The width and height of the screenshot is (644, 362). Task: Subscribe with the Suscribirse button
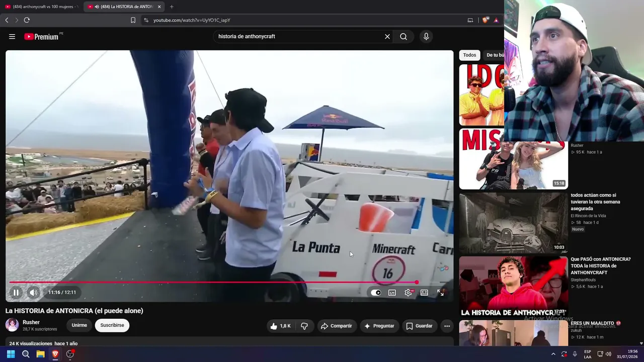112,325
